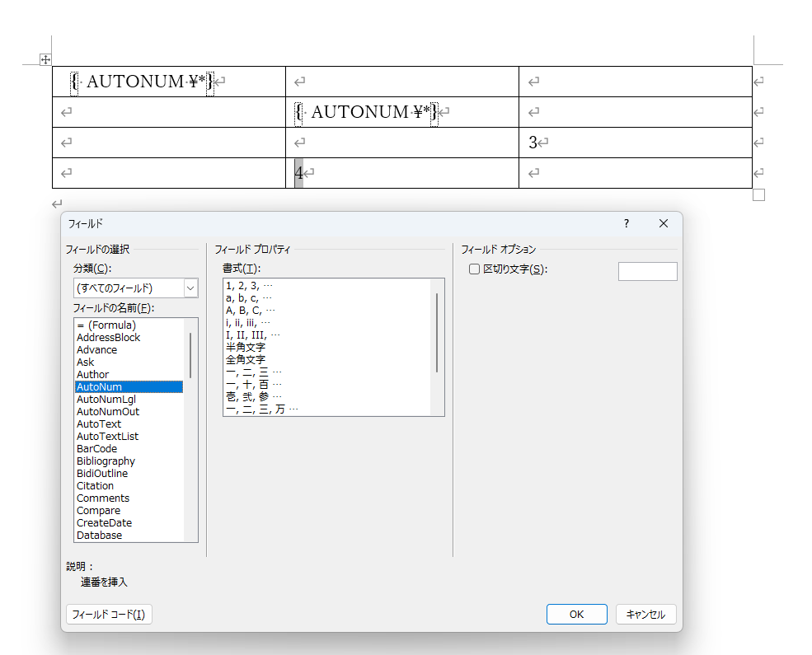812x655 pixels.
Task: Click the 区切り文字 text input box
Action: click(647, 271)
